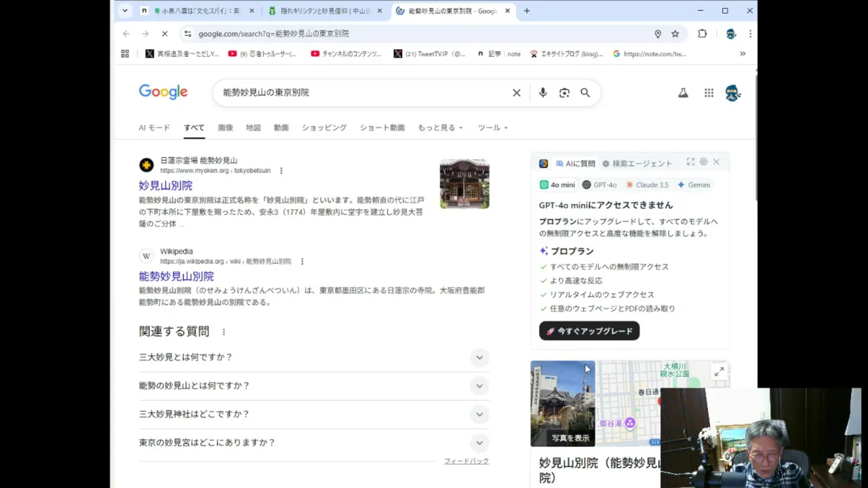
Task: Open the temple thumbnail image result
Action: [465, 184]
